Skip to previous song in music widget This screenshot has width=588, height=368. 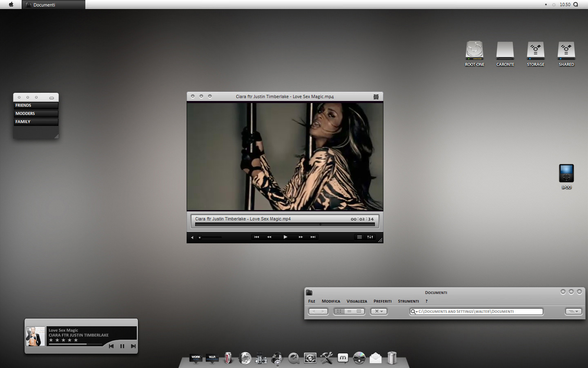point(111,346)
